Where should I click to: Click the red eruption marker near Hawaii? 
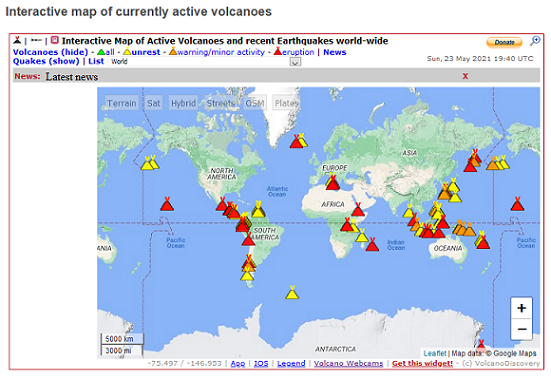click(167, 204)
